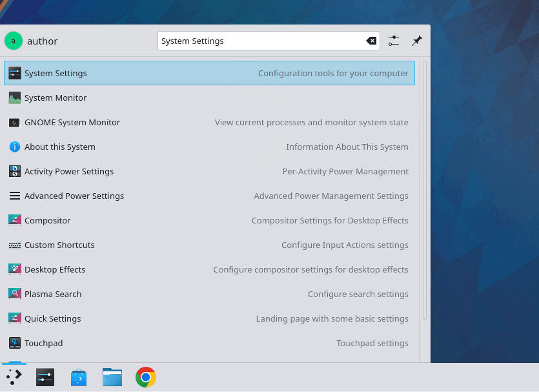The height and width of the screenshot is (392, 539).
Task: Launch System Settings from the taskbar
Action: [45, 377]
